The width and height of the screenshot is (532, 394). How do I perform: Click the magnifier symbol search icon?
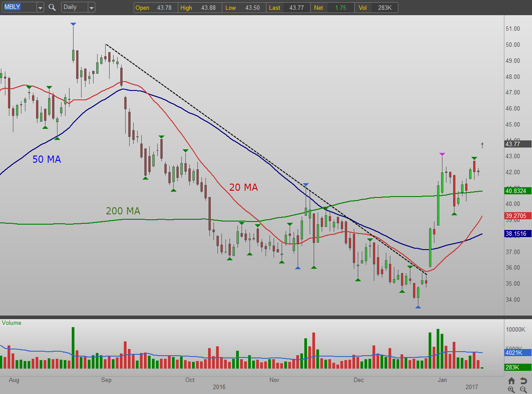click(52, 7)
